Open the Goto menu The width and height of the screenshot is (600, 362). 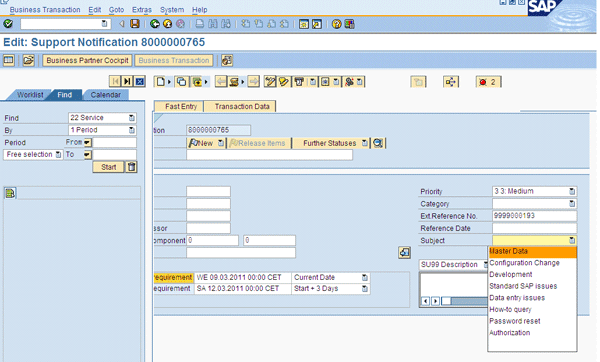point(116,10)
